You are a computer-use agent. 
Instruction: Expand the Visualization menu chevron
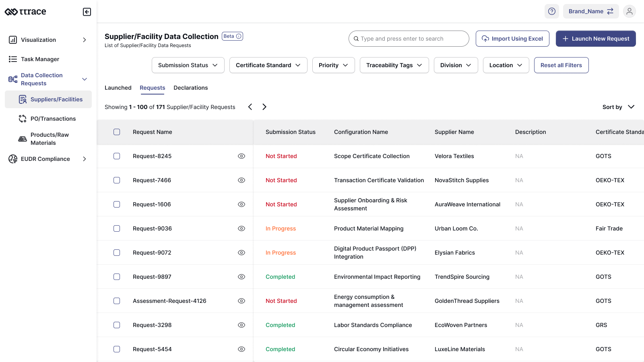coord(85,40)
